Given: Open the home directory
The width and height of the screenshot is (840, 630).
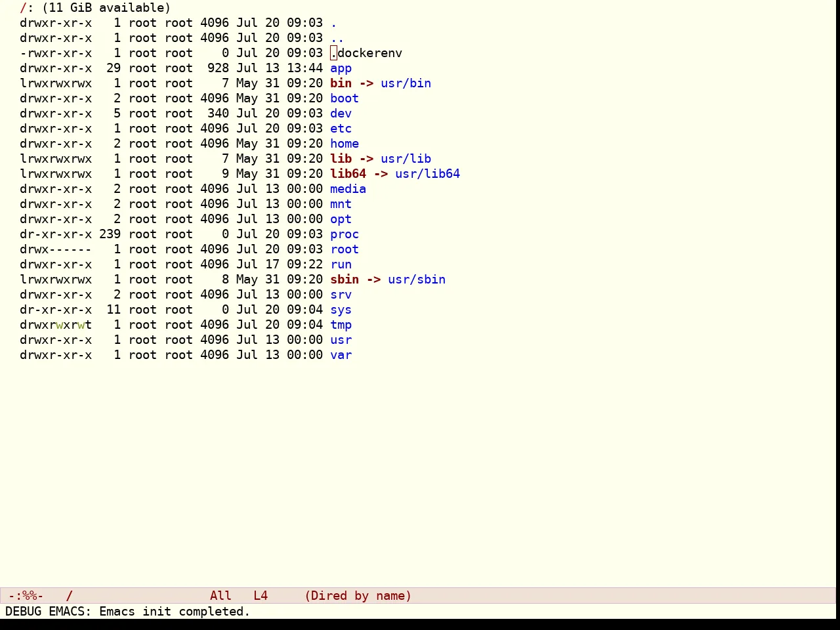Looking at the screenshot, I should 345,144.
